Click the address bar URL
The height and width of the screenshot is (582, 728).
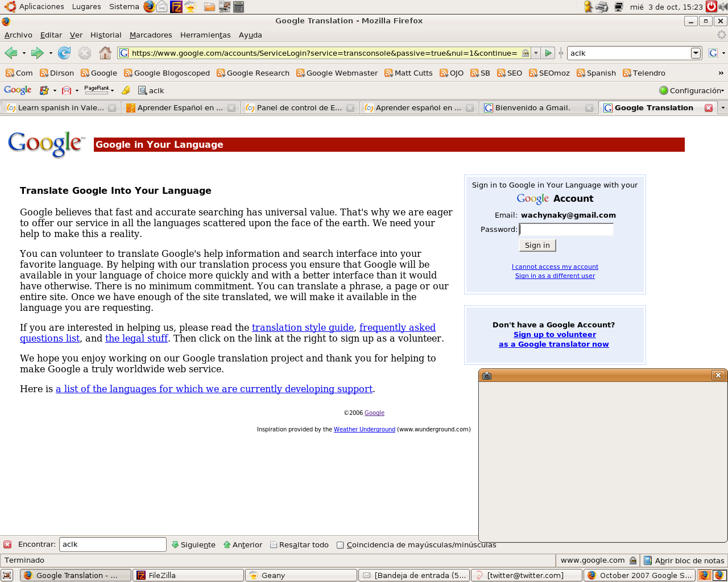click(324, 53)
